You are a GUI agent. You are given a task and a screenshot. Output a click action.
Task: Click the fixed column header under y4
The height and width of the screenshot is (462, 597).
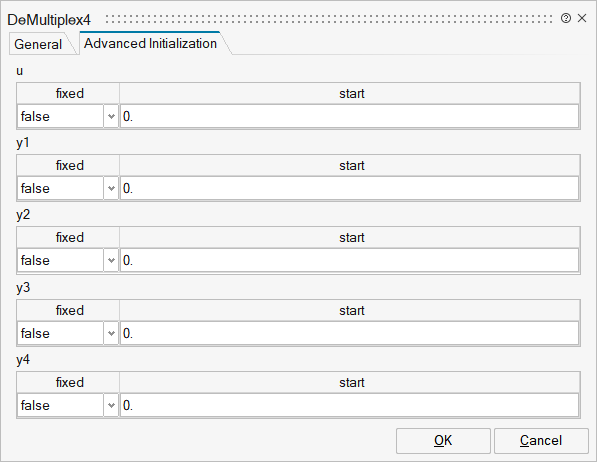(x=68, y=382)
